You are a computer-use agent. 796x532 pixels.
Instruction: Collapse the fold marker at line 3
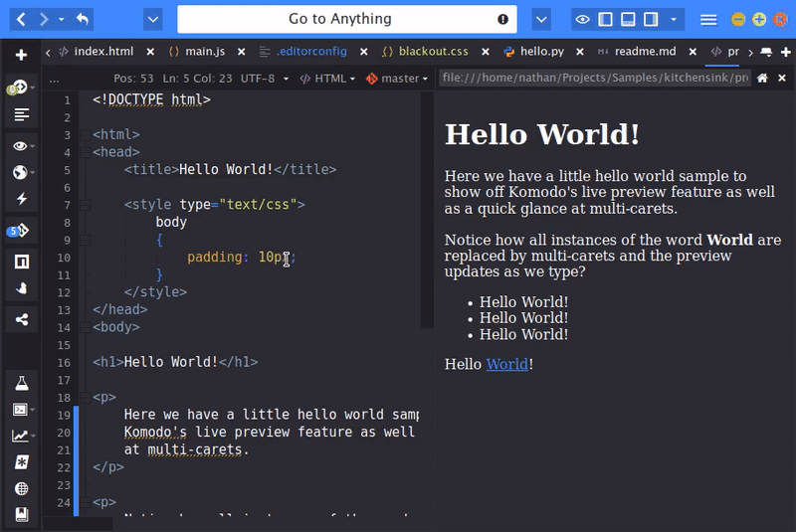coord(86,135)
